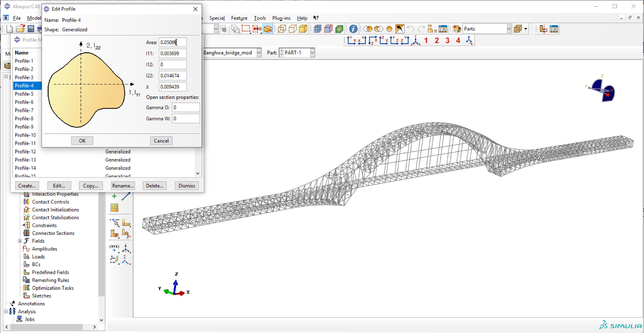Expand the Fields tree node
Screen dimensions: 644x333
click(x=20, y=241)
